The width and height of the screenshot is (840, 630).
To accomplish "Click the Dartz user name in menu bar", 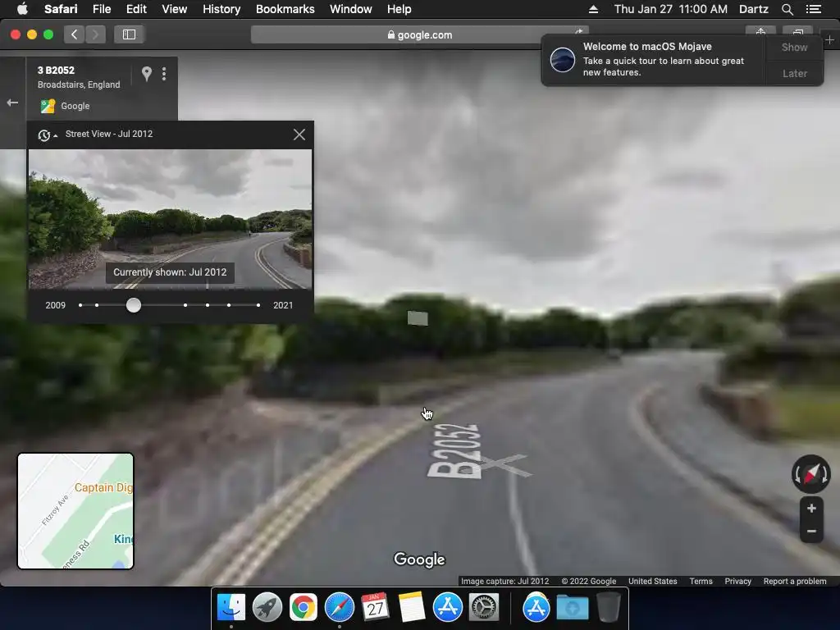I will [x=753, y=9].
